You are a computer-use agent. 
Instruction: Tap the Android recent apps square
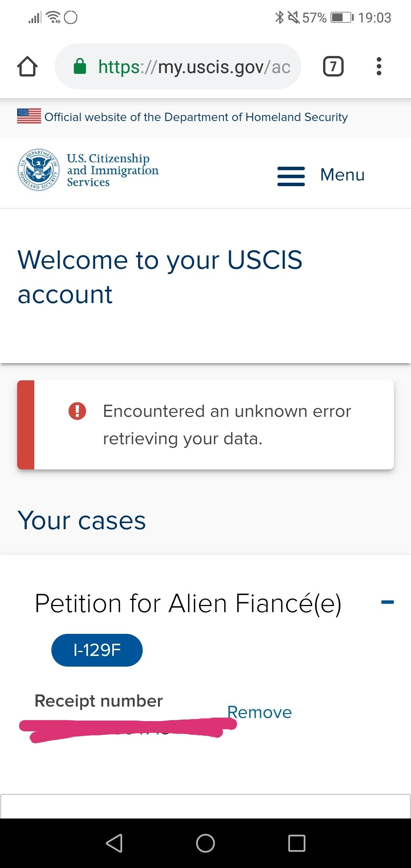click(x=297, y=843)
